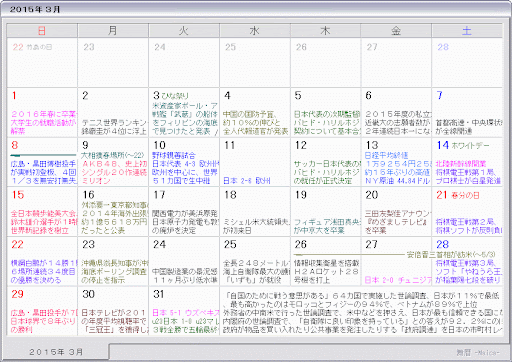This screenshot has width=512, height=362.
Task: Click the 土 Saturday column header
Action: [467, 31]
